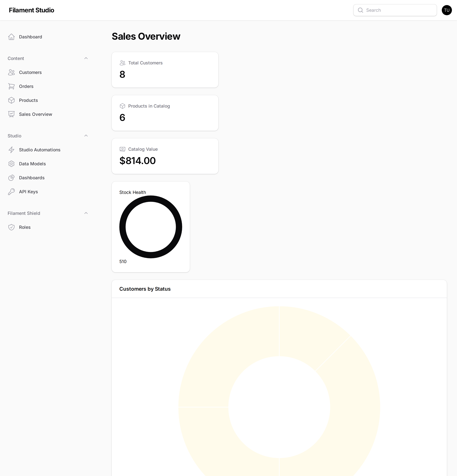Click the Content group label

[x=16, y=59]
